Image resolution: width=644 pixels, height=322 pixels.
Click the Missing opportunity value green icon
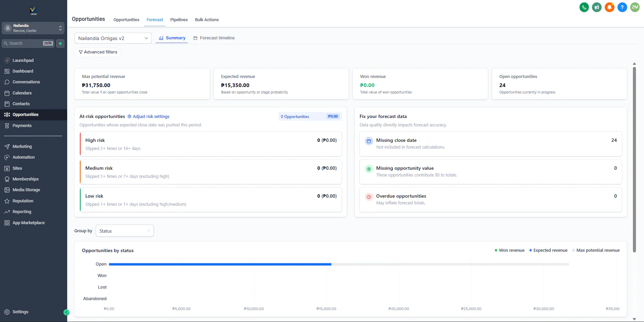point(369,169)
